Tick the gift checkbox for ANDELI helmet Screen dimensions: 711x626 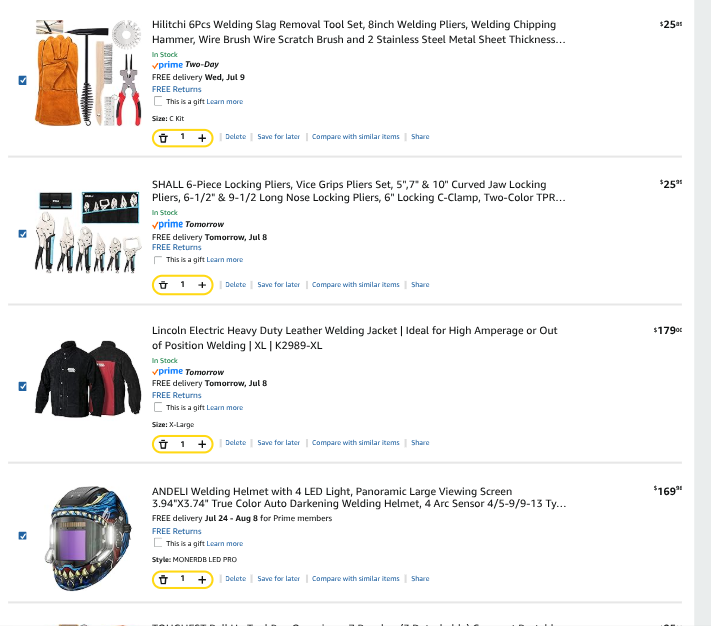pyautogui.click(x=158, y=543)
